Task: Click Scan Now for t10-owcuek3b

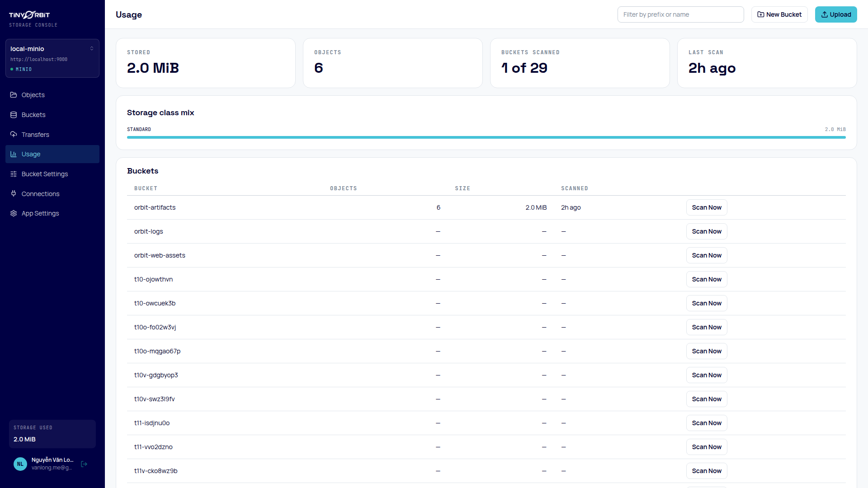Action: (x=707, y=303)
